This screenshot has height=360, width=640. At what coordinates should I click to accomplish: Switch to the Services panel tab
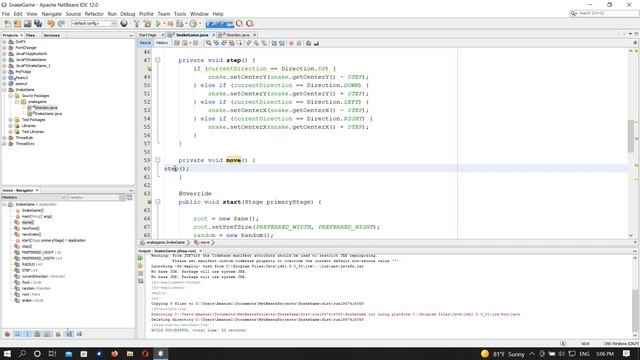coord(51,36)
